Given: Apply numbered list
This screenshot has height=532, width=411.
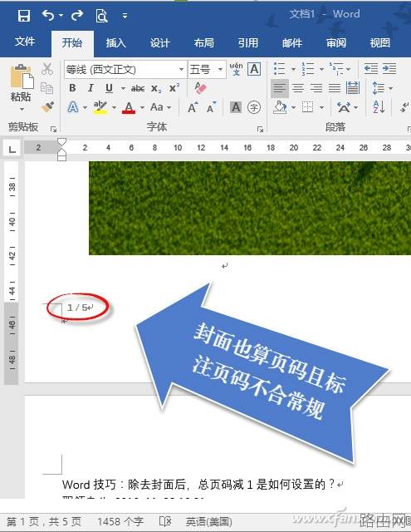Looking at the screenshot, I should [308, 69].
